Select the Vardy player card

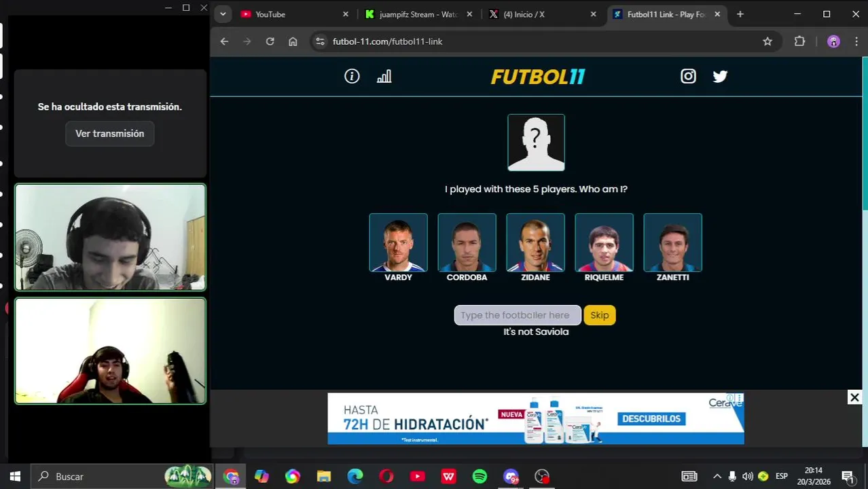(x=398, y=242)
